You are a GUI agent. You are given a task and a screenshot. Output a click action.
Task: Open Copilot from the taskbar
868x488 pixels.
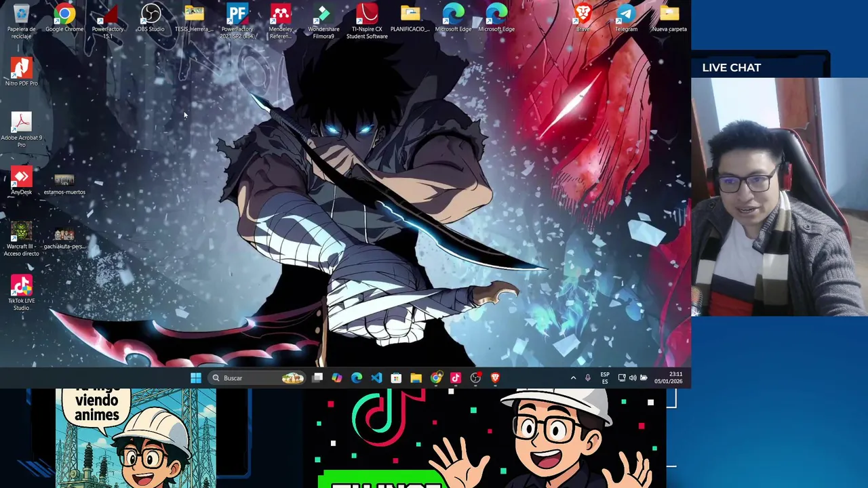coord(337,378)
